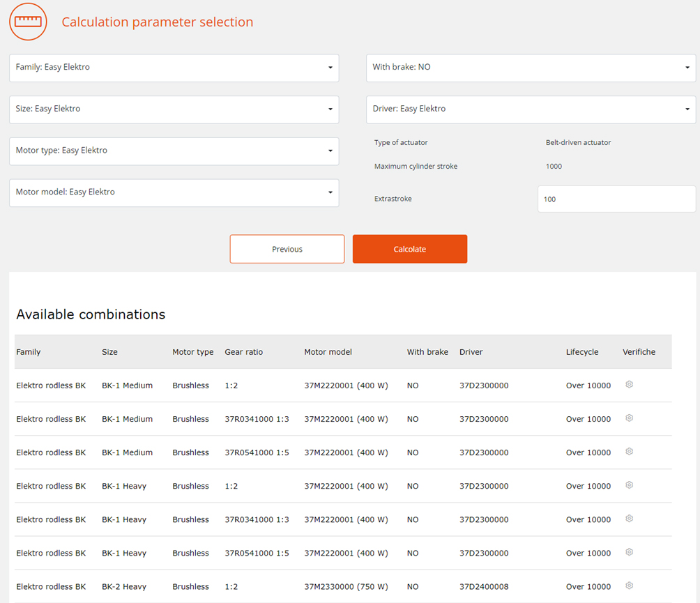Expand the Size: Easy Elektro dropdown
Screen dimensions: 700x603
tap(174, 109)
